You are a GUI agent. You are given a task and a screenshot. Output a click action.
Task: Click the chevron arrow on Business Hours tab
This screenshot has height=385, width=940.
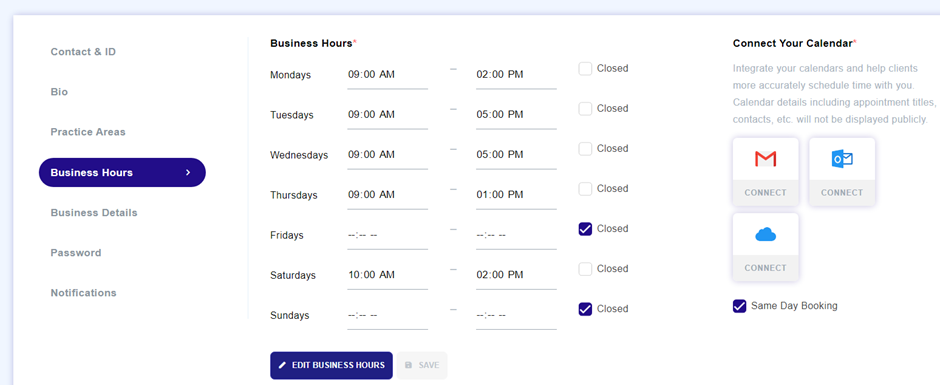[x=188, y=172]
